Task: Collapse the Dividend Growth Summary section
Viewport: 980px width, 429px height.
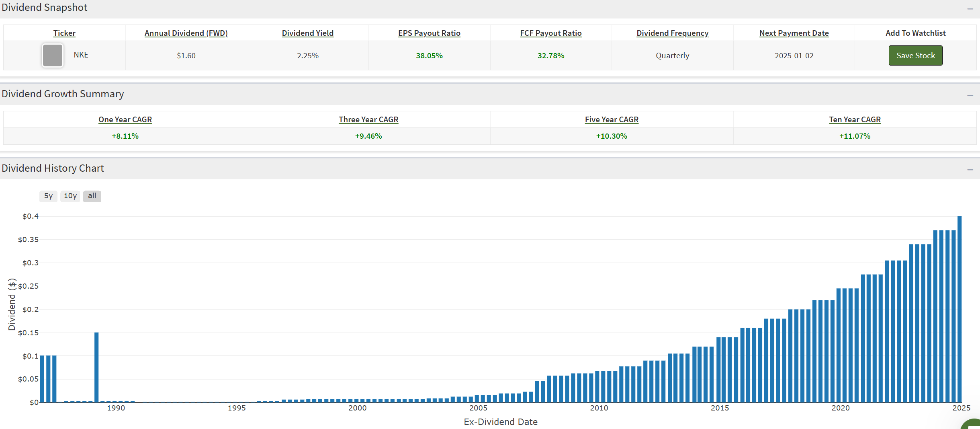Action: 970,95
